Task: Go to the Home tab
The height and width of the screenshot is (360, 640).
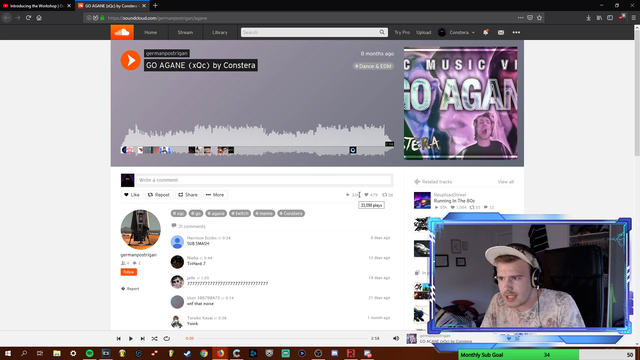Action: (151, 32)
